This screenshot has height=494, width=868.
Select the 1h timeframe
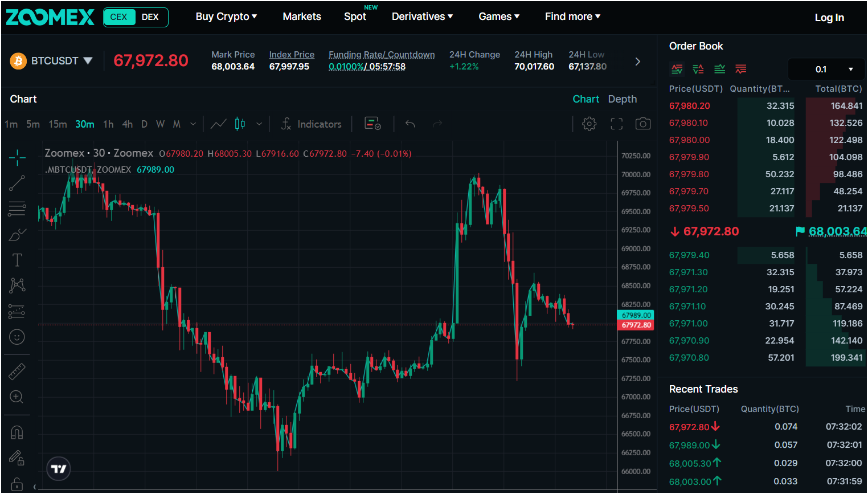[x=108, y=124]
